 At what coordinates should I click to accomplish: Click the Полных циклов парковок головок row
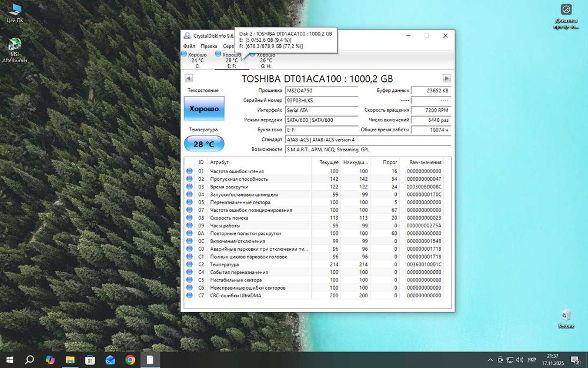pyautogui.click(x=315, y=257)
